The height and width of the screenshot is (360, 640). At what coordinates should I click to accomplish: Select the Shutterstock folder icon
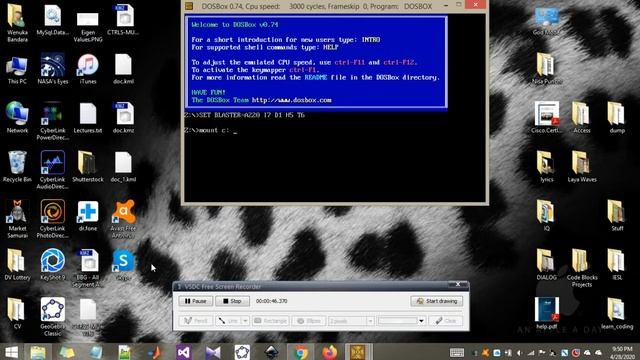[x=88, y=167]
